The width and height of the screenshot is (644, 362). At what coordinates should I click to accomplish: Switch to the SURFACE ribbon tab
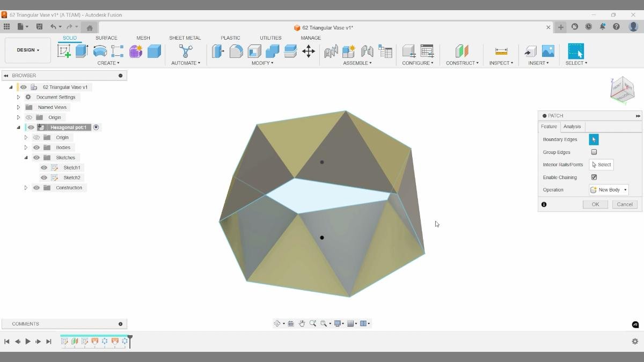[106, 38]
